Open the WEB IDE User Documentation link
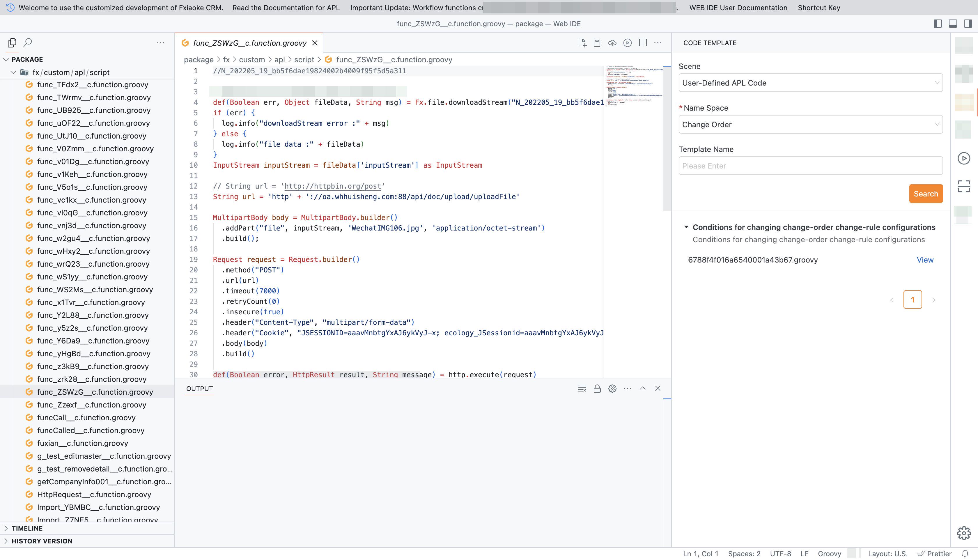Viewport: 978px width, 560px height. 738,8
